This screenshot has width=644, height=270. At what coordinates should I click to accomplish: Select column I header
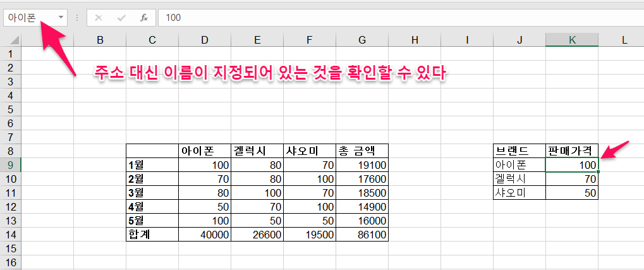point(468,40)
